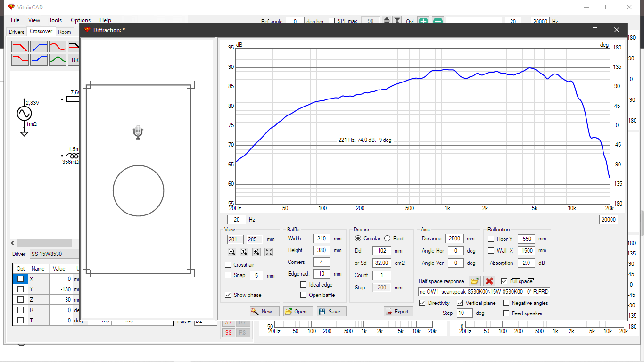Switch to the Crossover tab
The height and width of the screenshot is (362, 644).
41,31
